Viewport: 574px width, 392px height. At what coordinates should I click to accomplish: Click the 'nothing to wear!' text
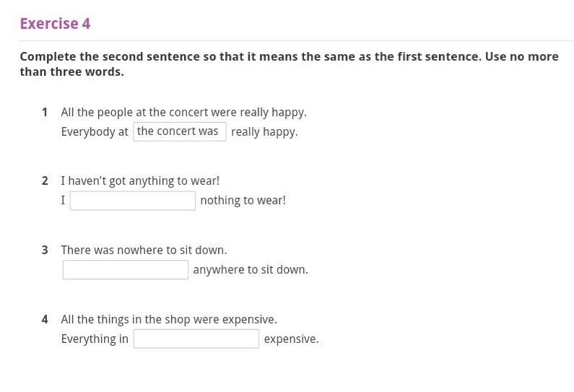tap(243, 201)
